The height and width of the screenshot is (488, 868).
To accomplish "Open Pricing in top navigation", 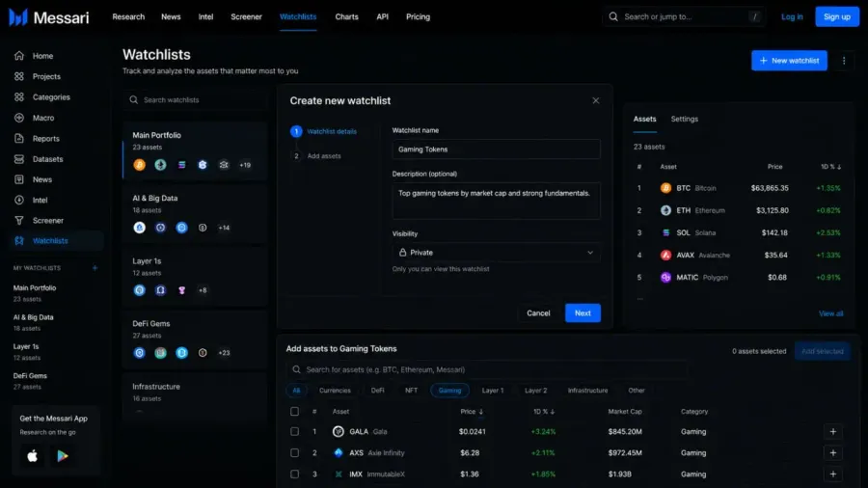I will (418, 16).
